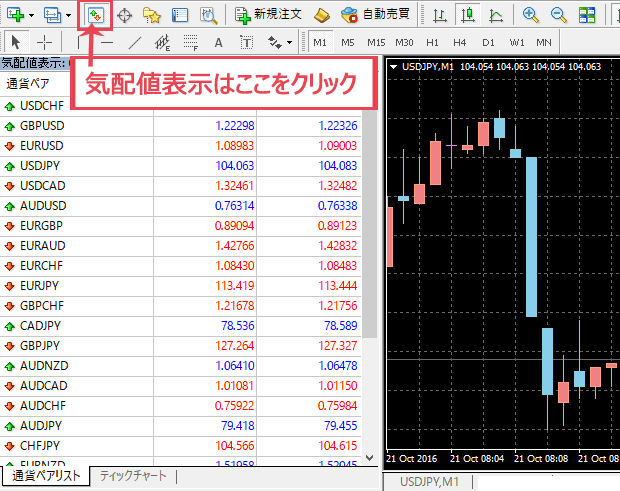
Task: Select the Fibonacci retracement tool
Action: click(x=191, y=42)
